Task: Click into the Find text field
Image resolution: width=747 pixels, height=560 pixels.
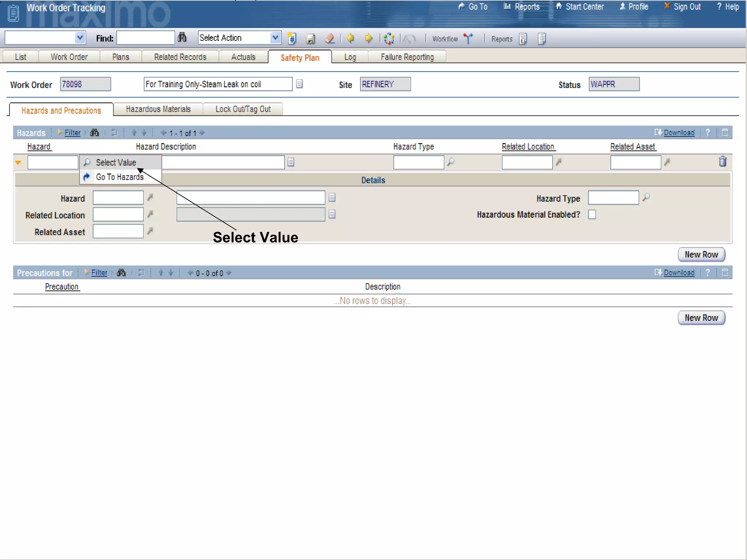Action: tap(146, 38)
